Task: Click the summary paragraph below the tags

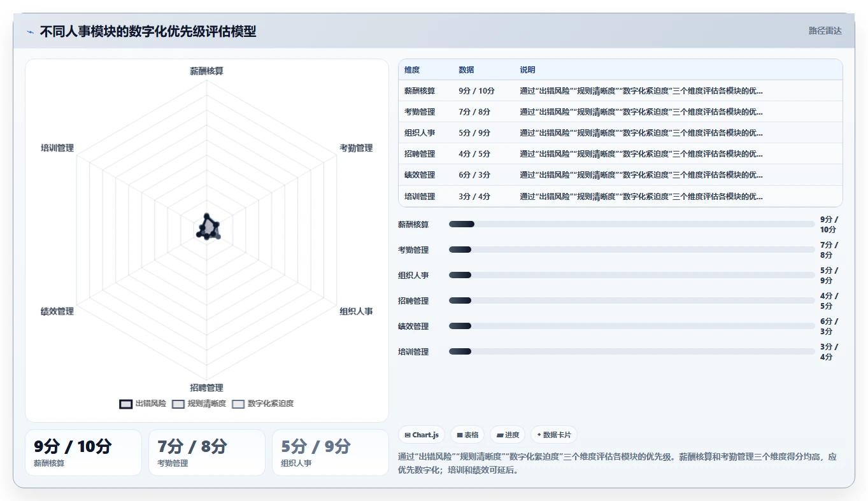Action: 620,463
